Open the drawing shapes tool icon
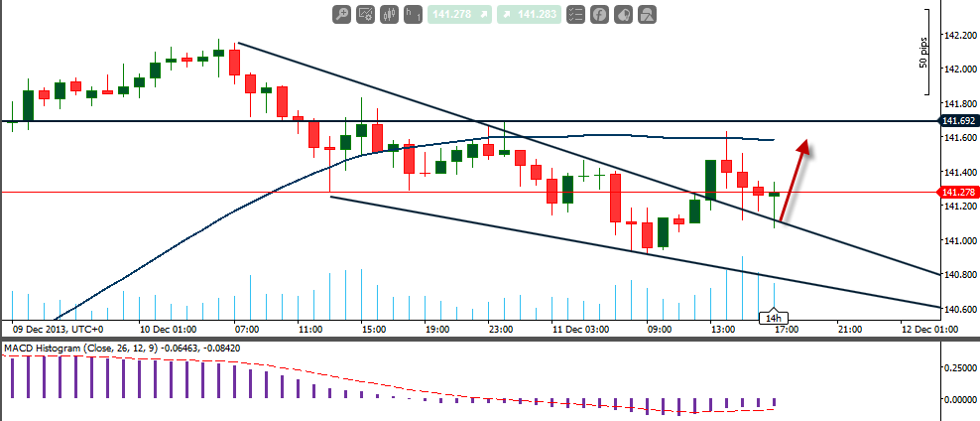This screenshot has width=980, height=421. [x=647, y=14]
